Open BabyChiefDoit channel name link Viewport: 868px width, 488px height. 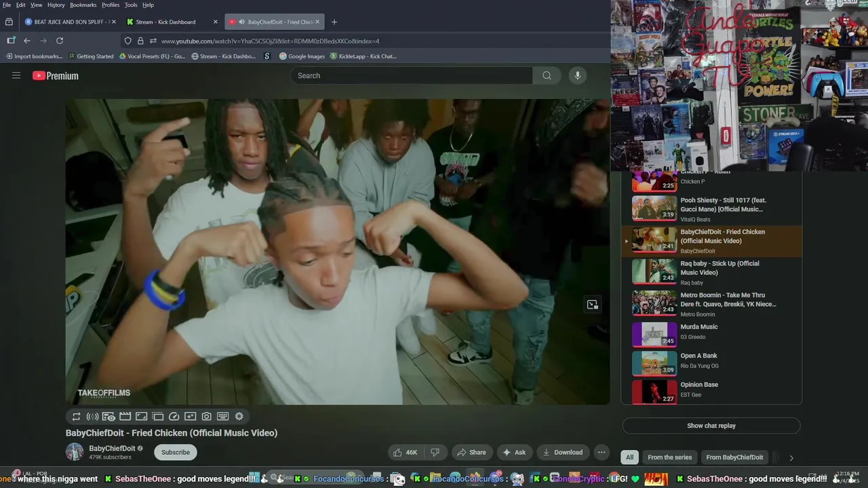pyautogui.click(x=112, y=448)
